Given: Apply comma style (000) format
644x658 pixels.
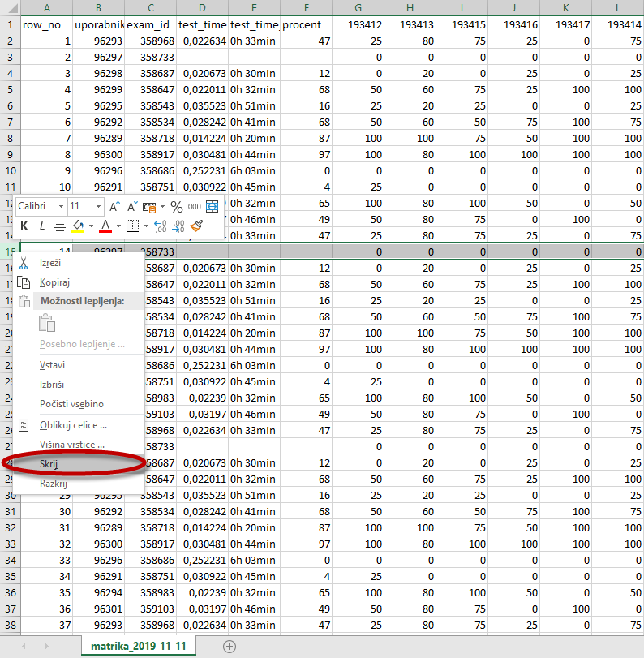Looking at the screenshot, I should (x=194, y=206).
